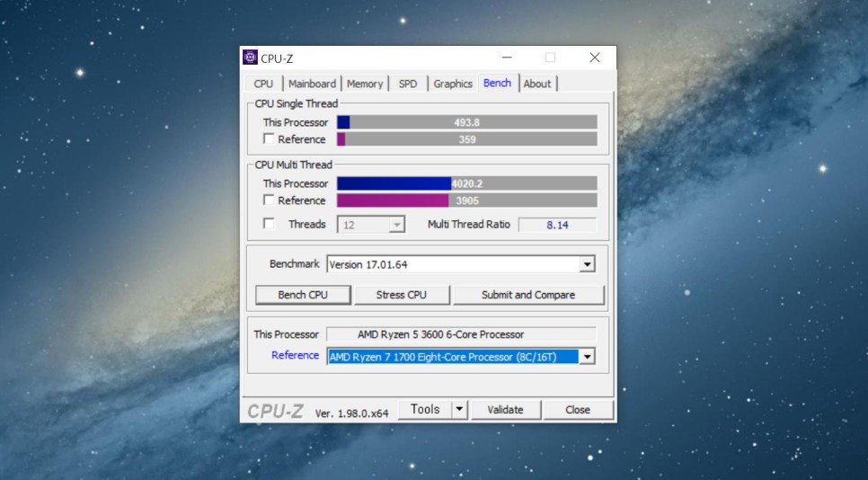868x480 pixels.
Task: Switch to the About tab
Action: (537, 84)
